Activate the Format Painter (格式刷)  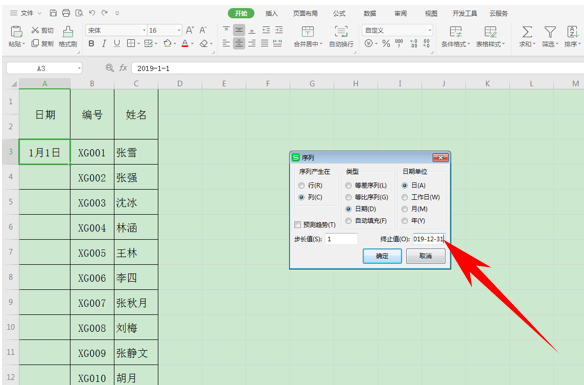click(67, 32)
